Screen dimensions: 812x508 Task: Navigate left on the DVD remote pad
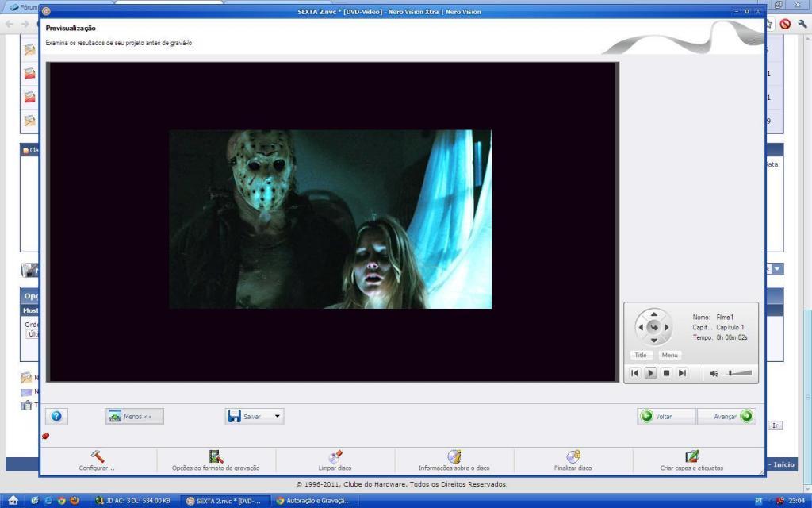click(x=641, y=327)
